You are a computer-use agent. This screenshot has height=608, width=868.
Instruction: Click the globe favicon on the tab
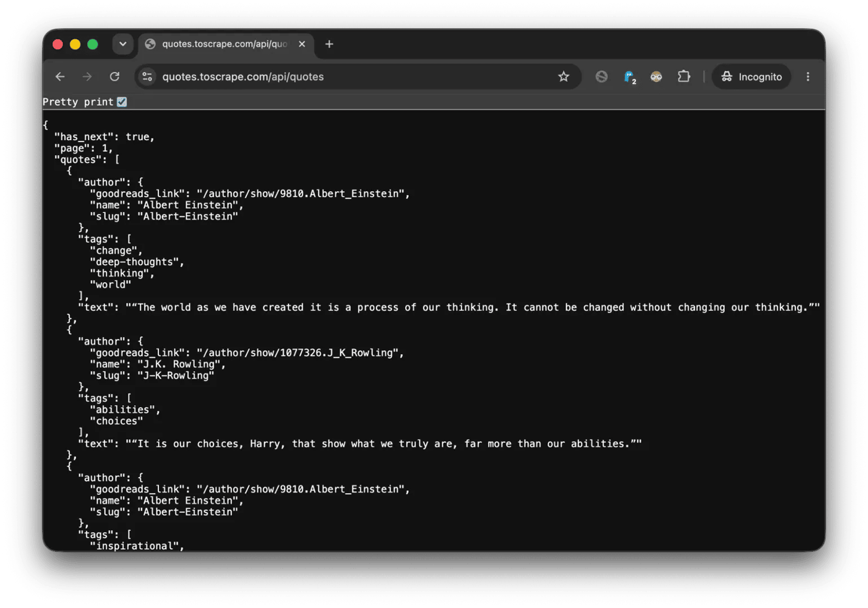(150, 44)
